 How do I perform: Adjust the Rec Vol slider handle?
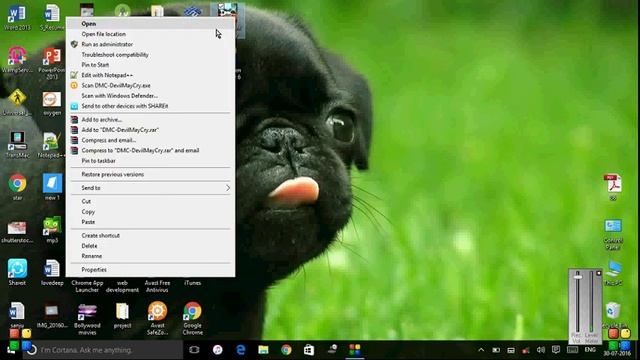click(x=578, y=277)
